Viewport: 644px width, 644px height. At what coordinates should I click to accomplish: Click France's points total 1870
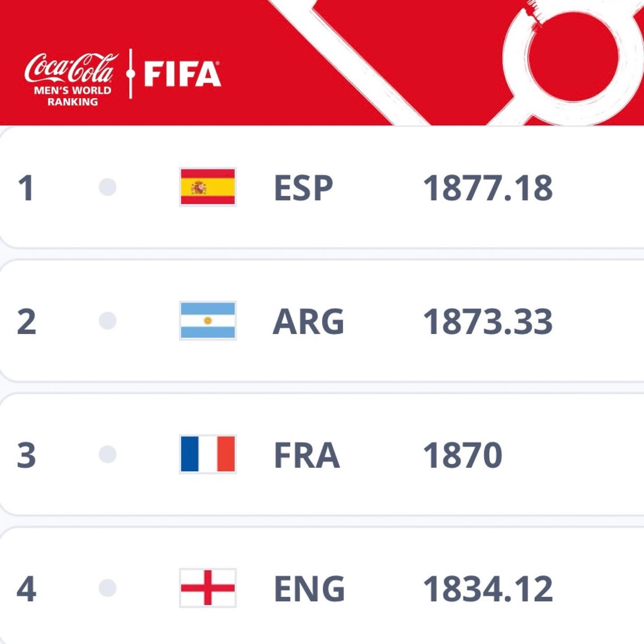[462, 455]
